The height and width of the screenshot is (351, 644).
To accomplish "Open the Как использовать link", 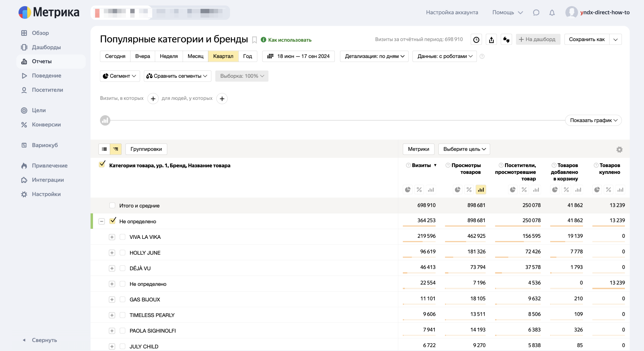I will (290, 40).
